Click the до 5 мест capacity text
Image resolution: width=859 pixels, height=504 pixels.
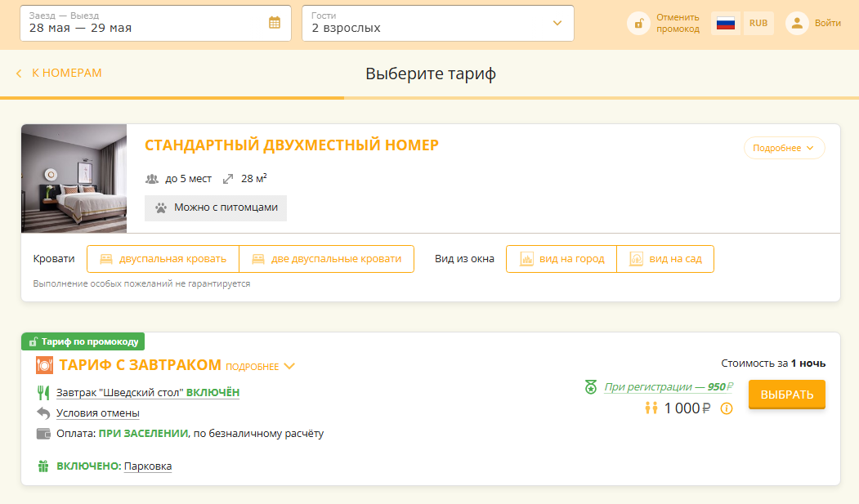pos(189,179)
